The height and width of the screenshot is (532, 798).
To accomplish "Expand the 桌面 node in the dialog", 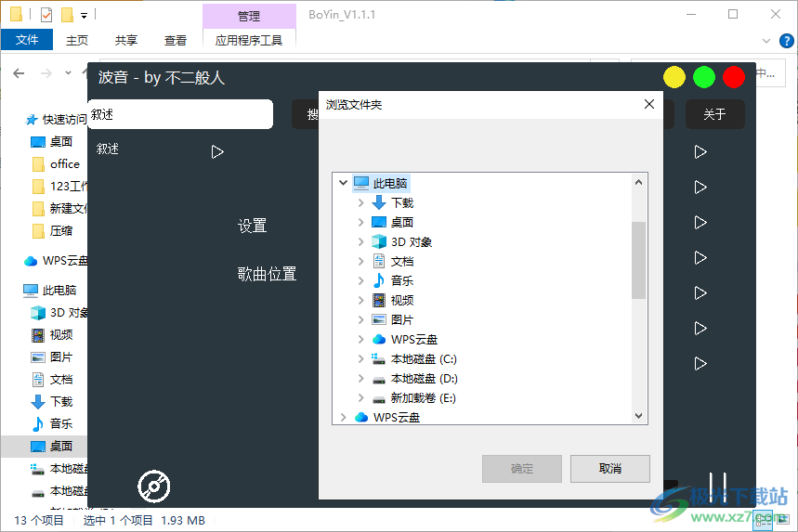I will [360, 222].
